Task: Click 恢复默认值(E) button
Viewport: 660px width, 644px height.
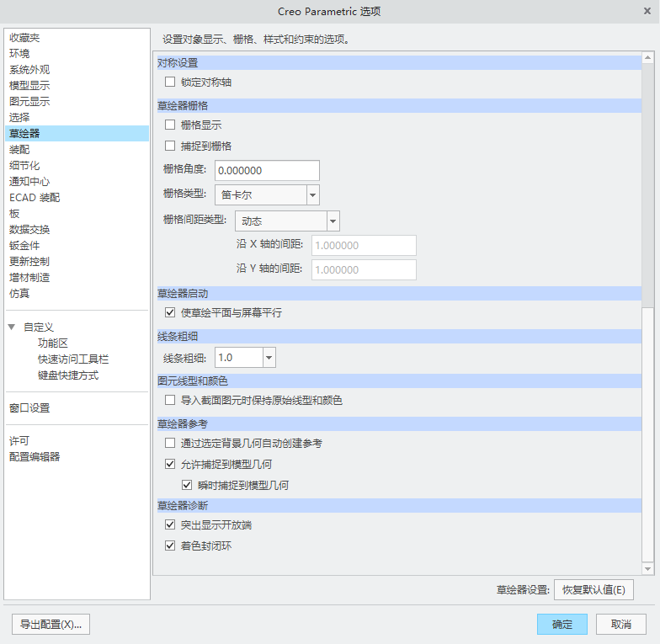Action: [x=593, y=589]
